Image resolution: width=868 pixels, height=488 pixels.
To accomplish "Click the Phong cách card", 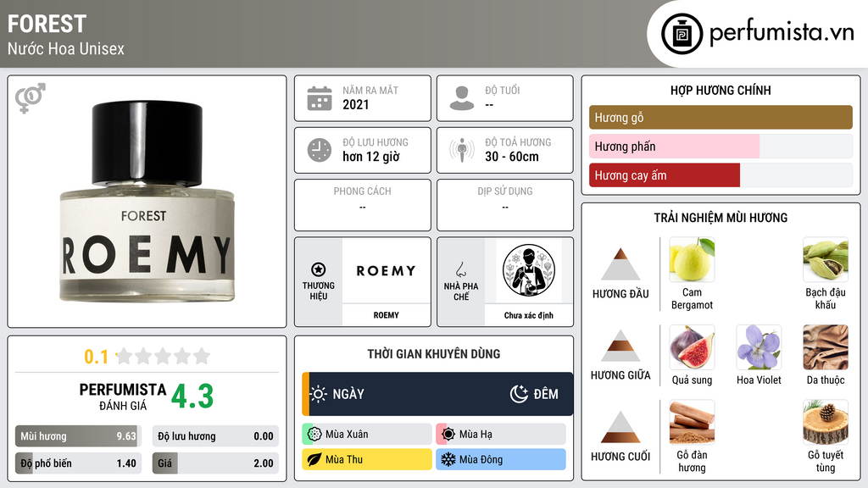I will pyautogui.click(x=363, y=205).
